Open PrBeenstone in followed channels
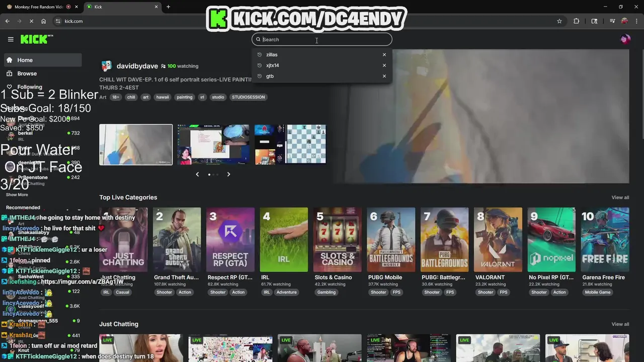This screenshot has height=362, width=644. 43,180
